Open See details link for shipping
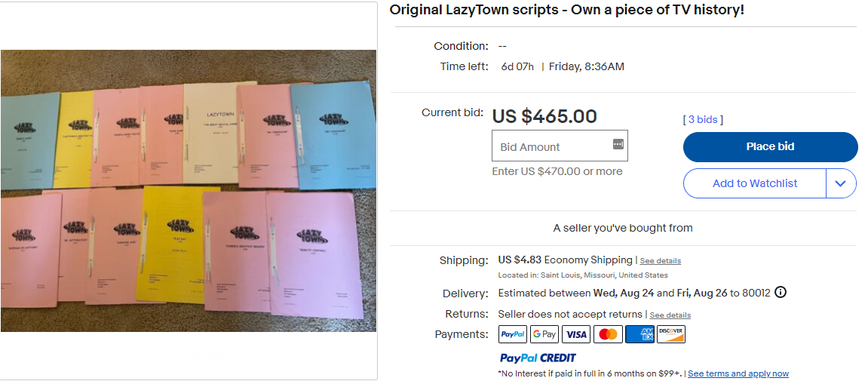 click(661, 261)
